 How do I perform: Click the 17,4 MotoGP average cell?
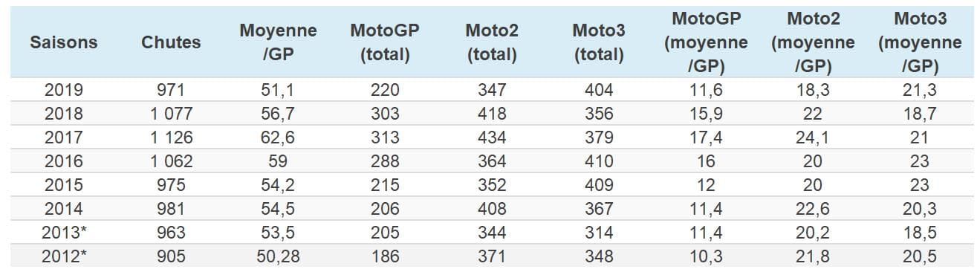coord(706,137)
